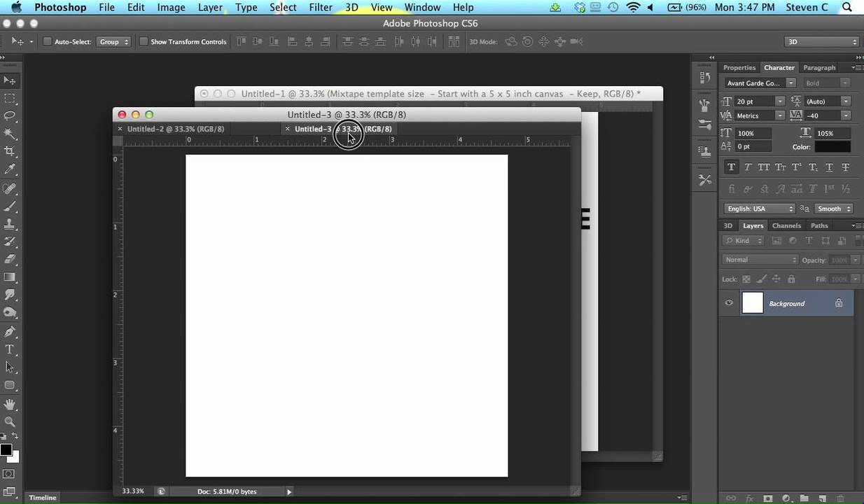The image size is (864, 504).
Task: Select the Path Selection tool
Action: coord(10,367)
